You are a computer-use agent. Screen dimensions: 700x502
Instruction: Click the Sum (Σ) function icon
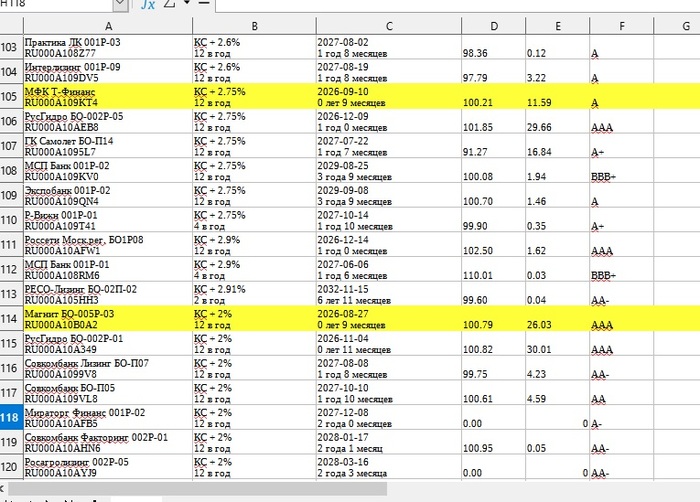[x=169, y=5]
